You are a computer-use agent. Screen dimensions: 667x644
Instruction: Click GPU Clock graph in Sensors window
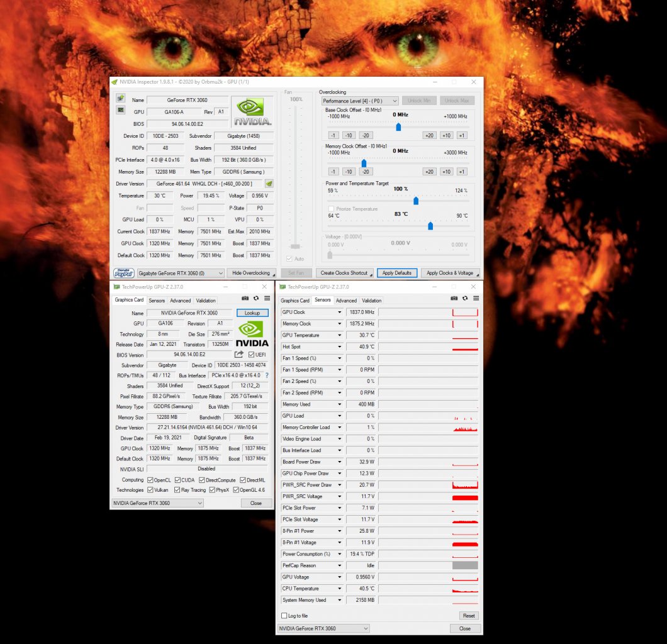click(429, 312)
